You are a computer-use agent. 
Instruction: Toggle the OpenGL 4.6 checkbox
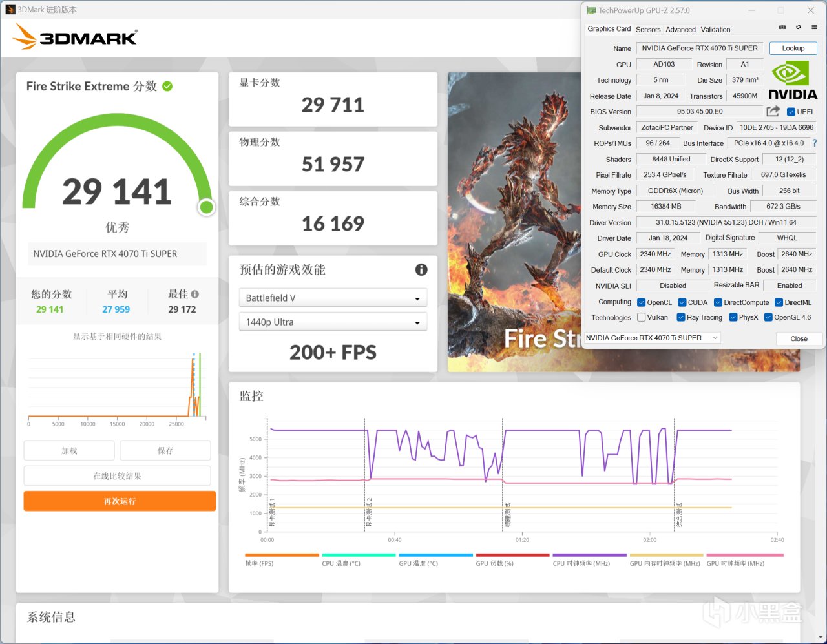pos(768,317)
